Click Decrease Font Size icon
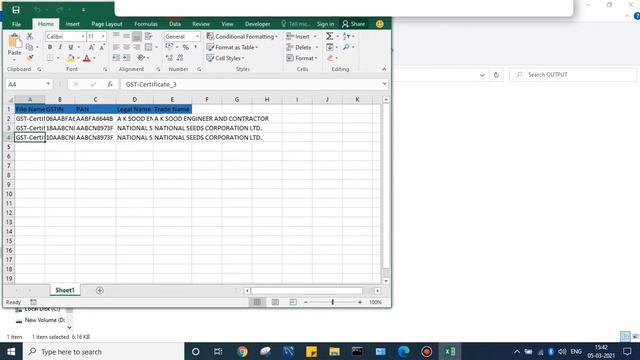This screenshot has width=640, height=360. pos(102,47)
